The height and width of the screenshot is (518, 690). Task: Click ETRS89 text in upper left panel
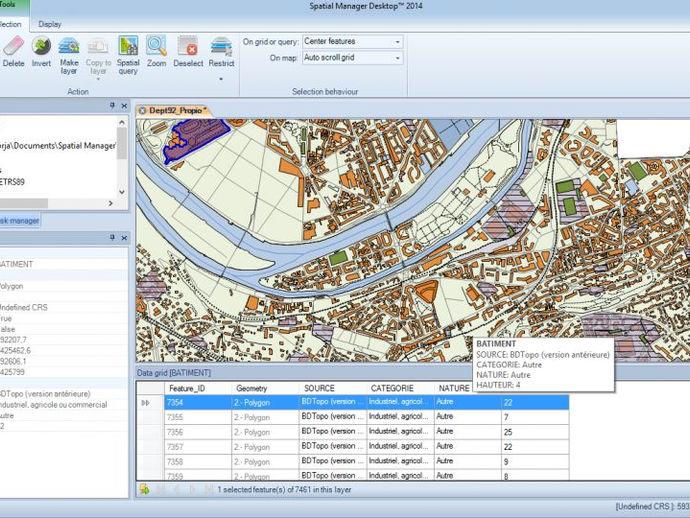[x=12, y=181]
